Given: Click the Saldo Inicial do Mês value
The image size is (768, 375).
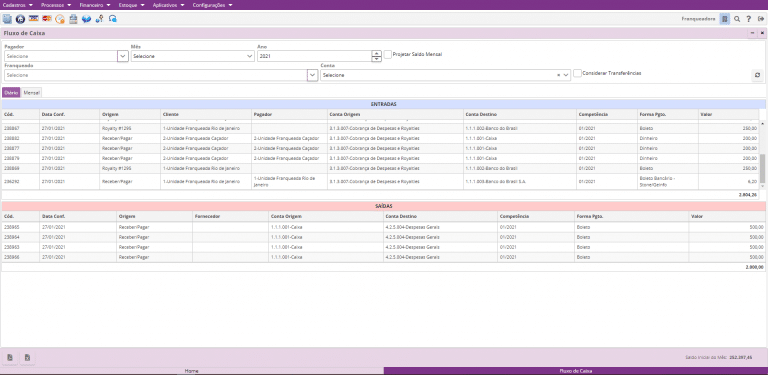Looking at the screenshot, I should click(741, 357).
